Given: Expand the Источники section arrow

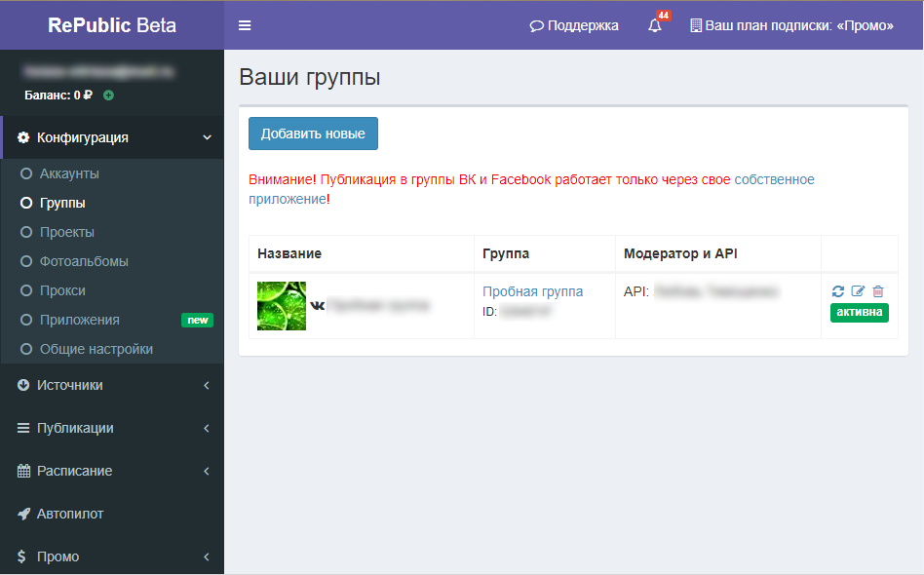Looking at the screenshot, I should point(207,385).
